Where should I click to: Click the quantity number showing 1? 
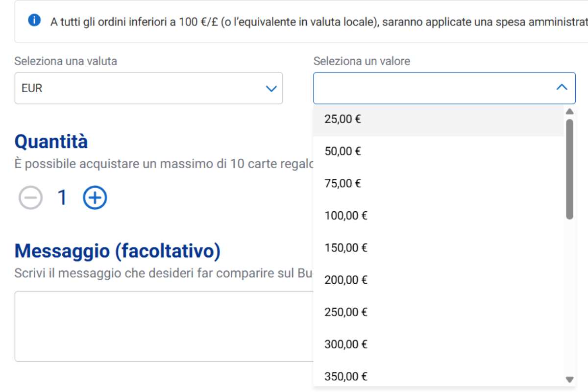(62, 198)
